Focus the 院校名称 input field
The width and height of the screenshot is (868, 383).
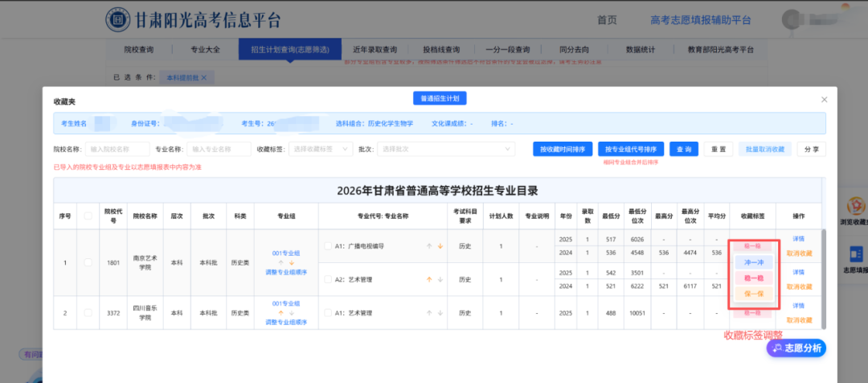[x=117, y=149]
